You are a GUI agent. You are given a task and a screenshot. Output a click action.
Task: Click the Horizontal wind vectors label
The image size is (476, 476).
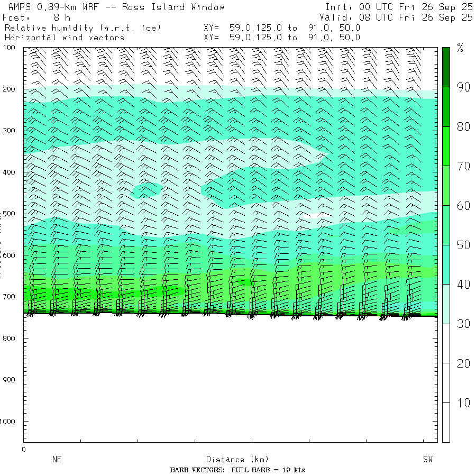pos(65,38)
